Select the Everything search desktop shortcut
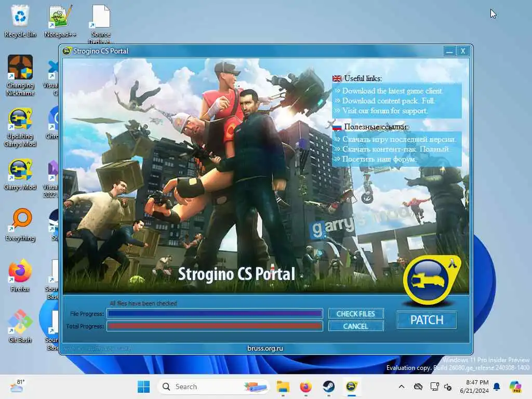This screenshot has height=399, width=532. [x=20, y=224]
